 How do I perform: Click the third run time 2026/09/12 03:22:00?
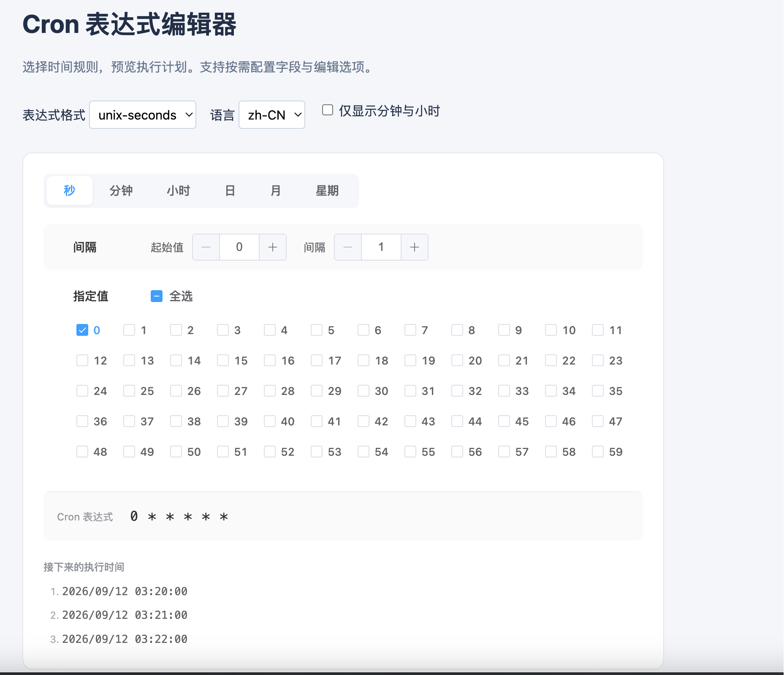pos(125,639)
